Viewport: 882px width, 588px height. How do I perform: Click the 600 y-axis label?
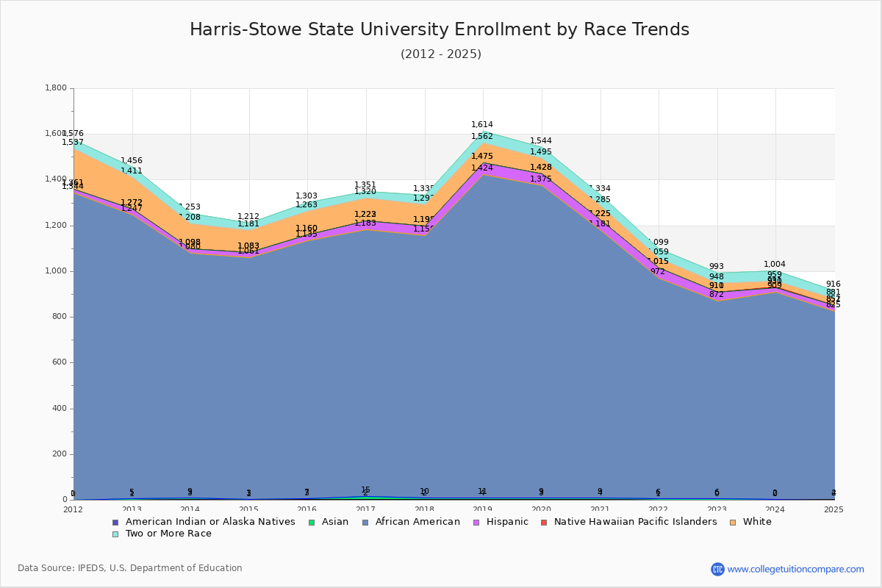pos(60,362)
